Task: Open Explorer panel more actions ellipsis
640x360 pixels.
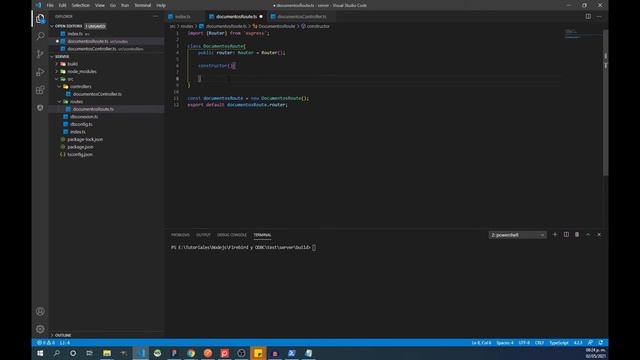Action: (156, 16)
